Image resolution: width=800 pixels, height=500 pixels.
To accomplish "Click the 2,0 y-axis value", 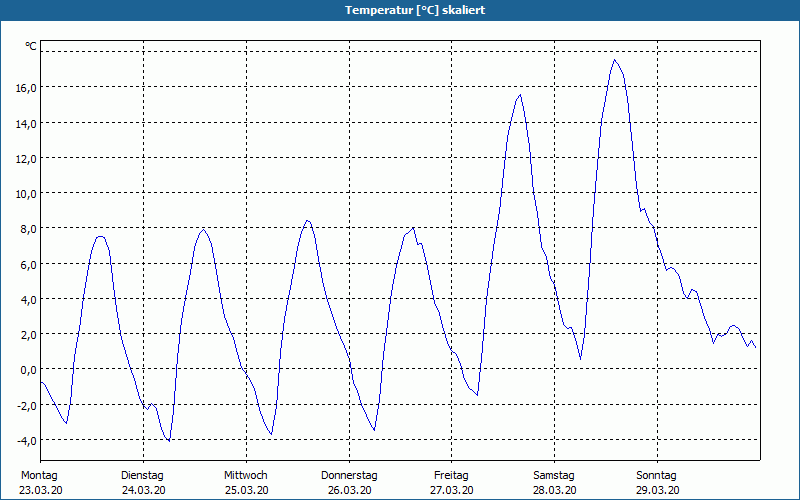I will pyautogui.click(x=28, y=335).
